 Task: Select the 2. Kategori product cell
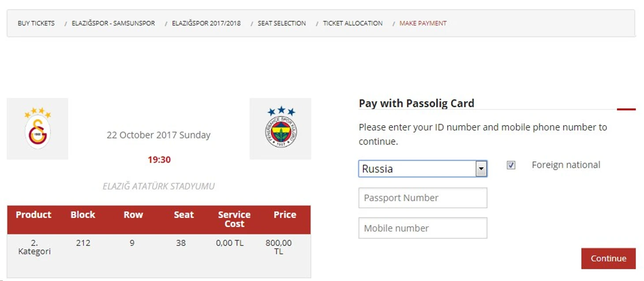coord(34,247)
